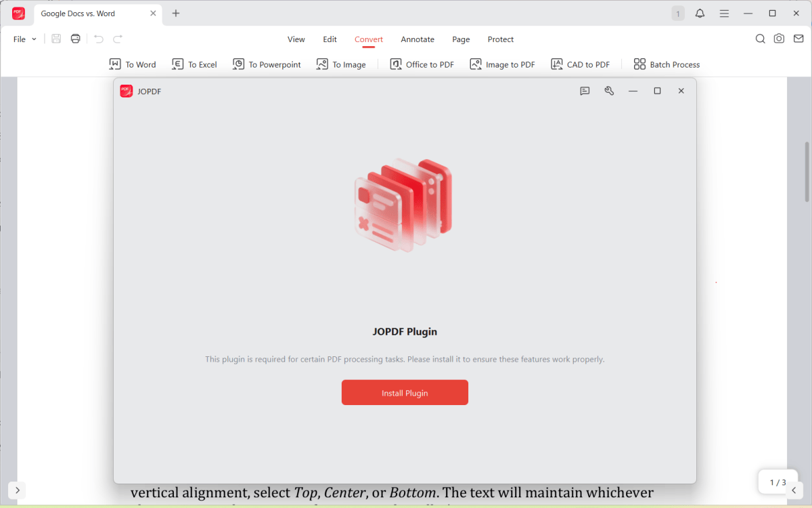Click the 1 / 3 page indicator
Image resolution: width=812 pixels, height=508 pixels.
(778, 482)
